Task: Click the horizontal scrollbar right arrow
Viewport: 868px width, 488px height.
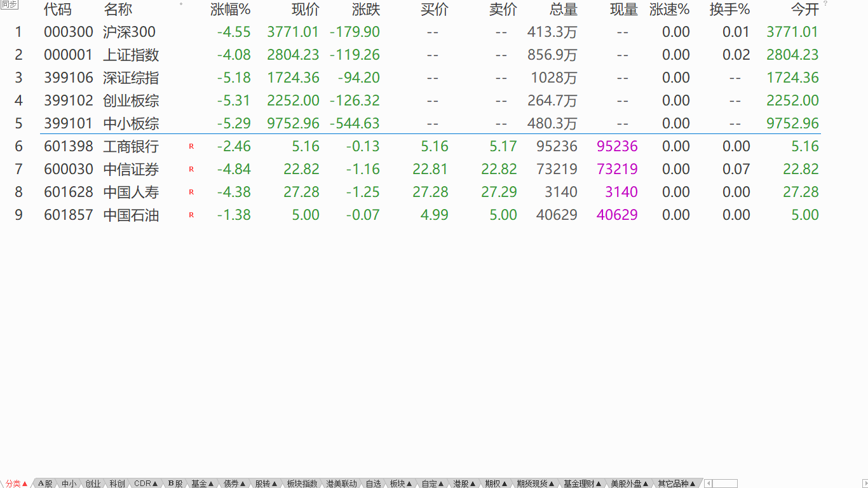Action: (x=864, y=484)
